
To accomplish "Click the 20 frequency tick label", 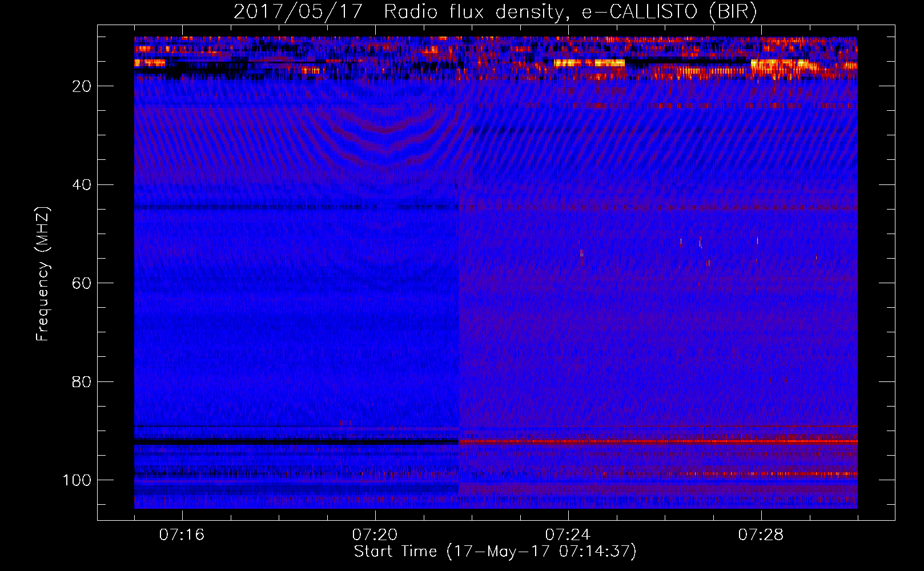I will [82, 86].
